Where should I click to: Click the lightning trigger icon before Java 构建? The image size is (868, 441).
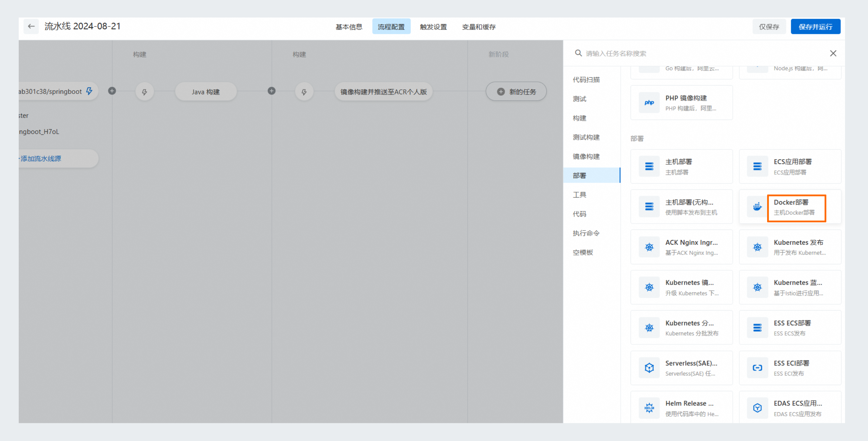coord(145,91)
